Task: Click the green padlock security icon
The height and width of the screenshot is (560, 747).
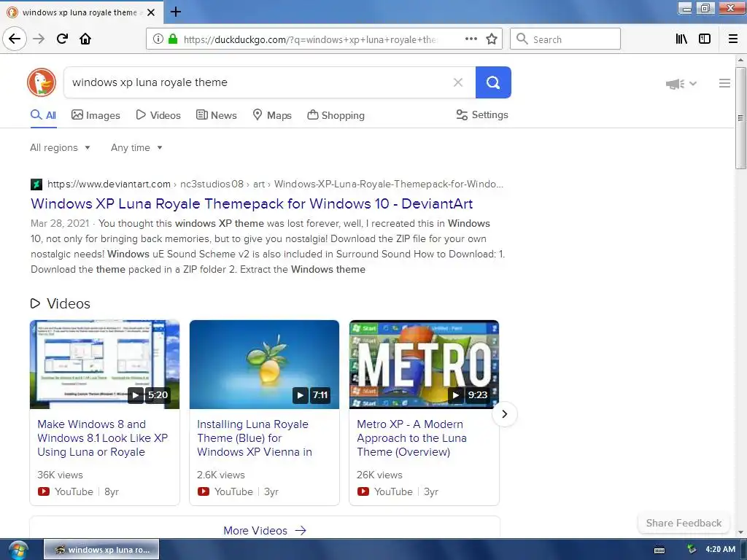Action: click(x=173, y=39)
